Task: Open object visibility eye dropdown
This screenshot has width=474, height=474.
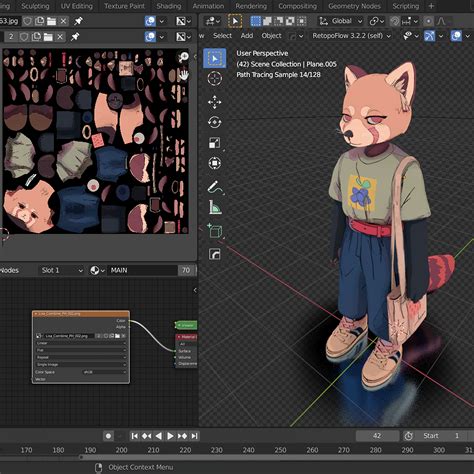Action: [x=410, y=36]
